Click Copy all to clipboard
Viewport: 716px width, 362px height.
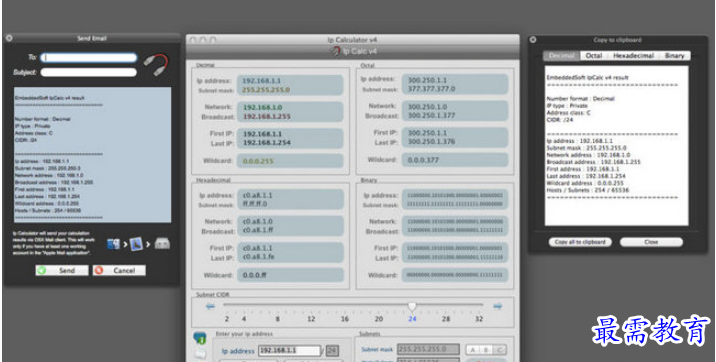coord(580,242)
